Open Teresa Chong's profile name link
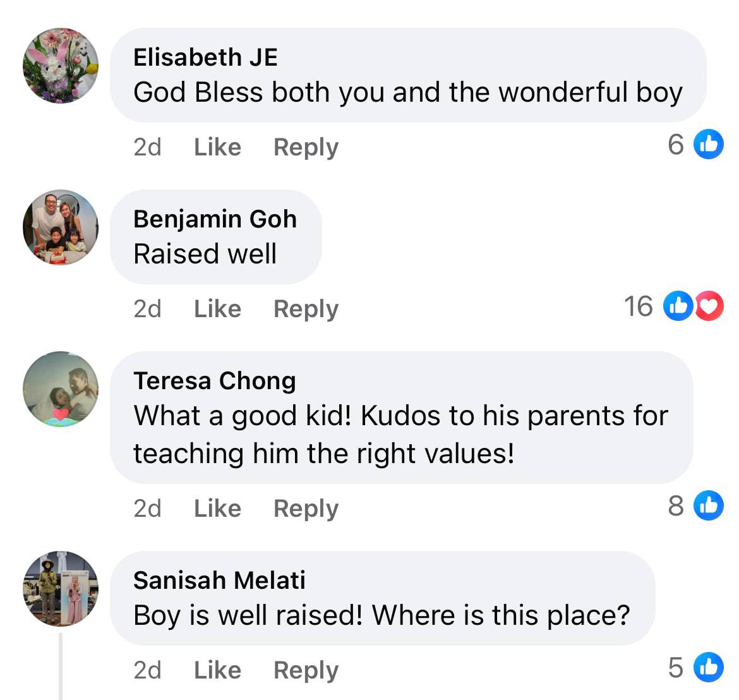This screenshot has width=739, height=700. coord(214,381)
